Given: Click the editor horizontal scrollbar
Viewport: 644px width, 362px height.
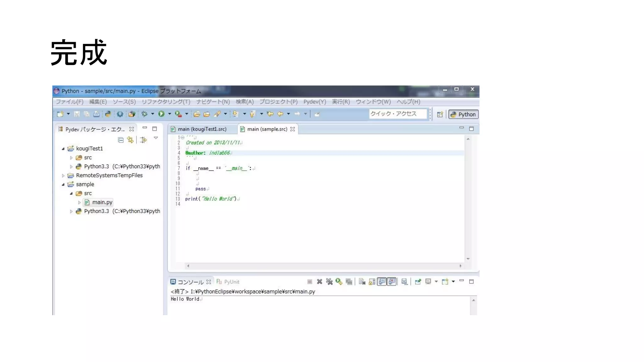Looking at the screenshot, I should pos(324,266).
